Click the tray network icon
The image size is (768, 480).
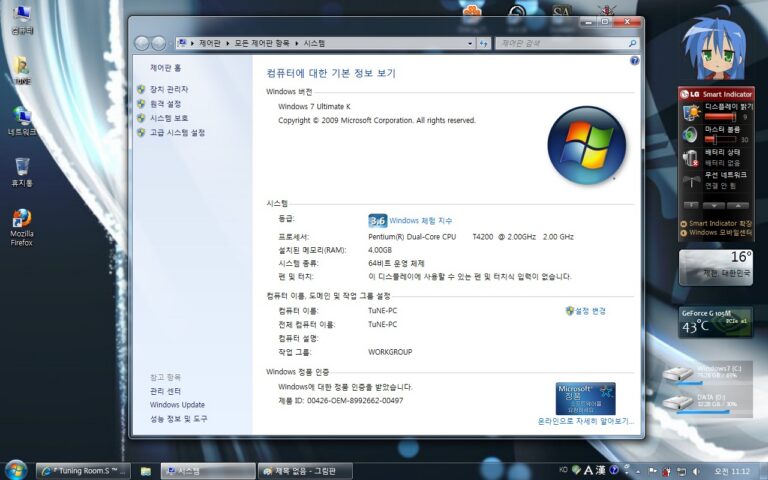tap(681, 472)
